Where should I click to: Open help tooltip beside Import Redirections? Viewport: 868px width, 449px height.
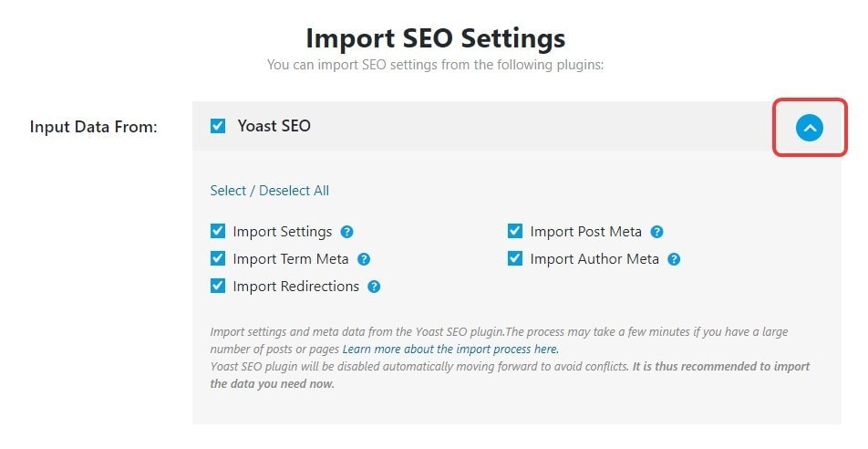click(374, 287)
